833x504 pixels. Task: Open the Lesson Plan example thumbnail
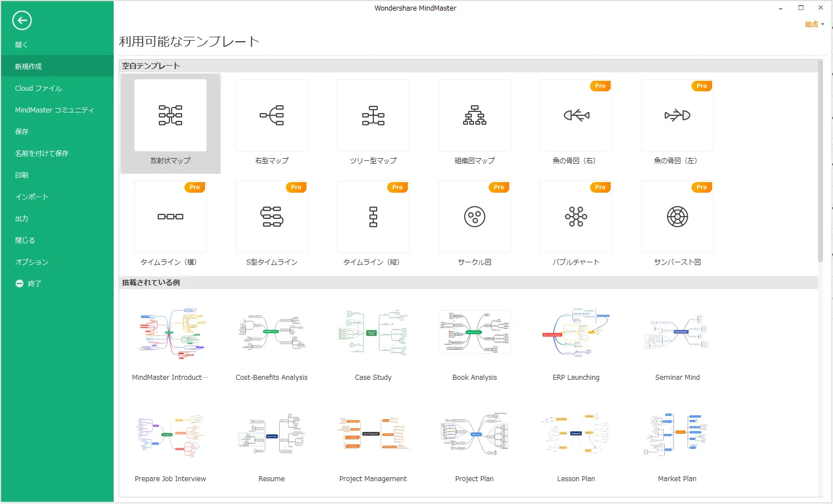coord(576,434)
